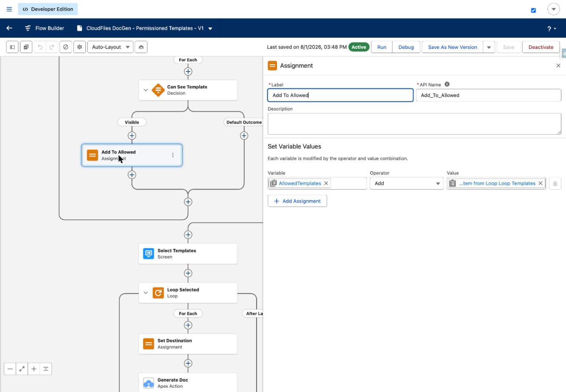The image size is (566, 392).
Task: Go back using the left arrow
Action: [9, 28]
